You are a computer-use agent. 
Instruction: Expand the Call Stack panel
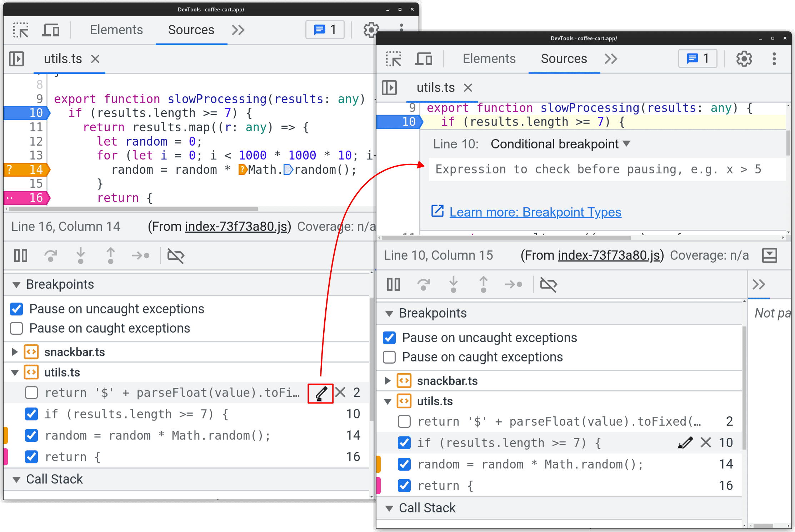[x=392, y=510]
